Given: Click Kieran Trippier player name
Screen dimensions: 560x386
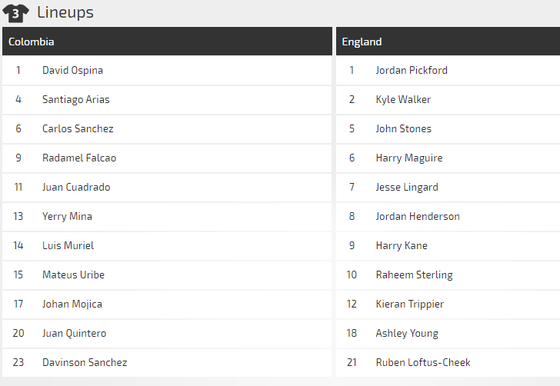Looking at the screenshot, I should pyautogui.click(x=410, y=304).
